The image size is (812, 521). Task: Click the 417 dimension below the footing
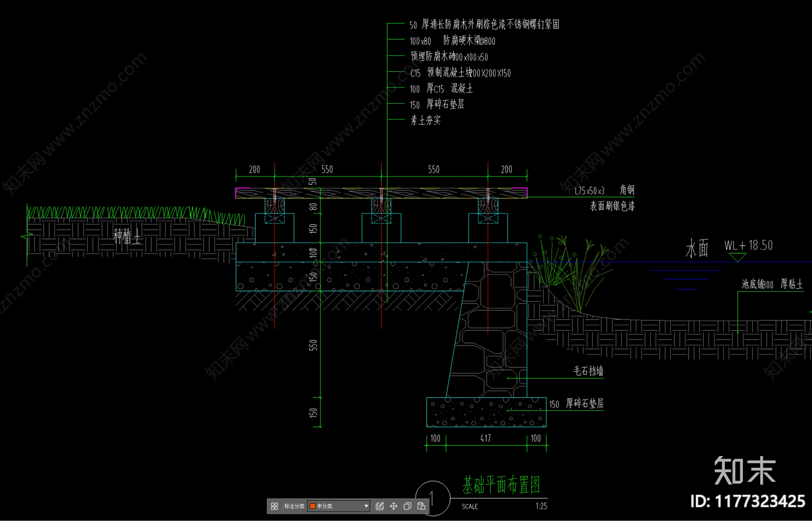tap(486, 438)
